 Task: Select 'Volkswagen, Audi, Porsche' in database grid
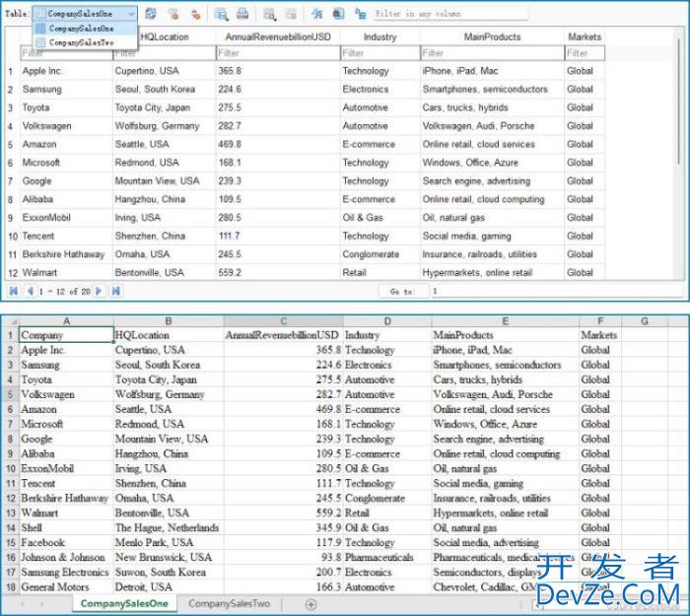tap(492, 126)
